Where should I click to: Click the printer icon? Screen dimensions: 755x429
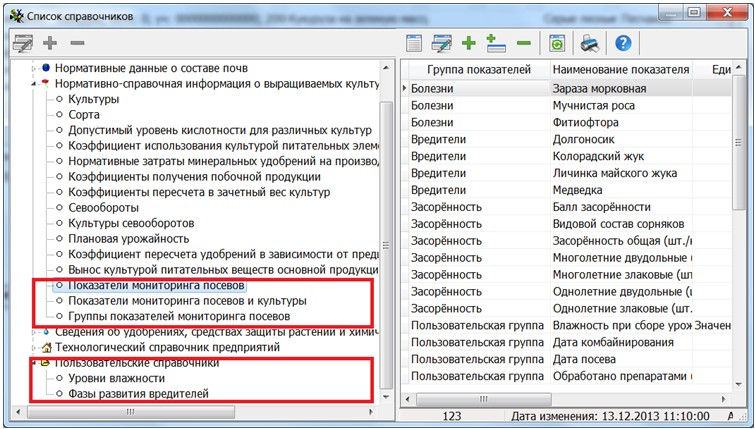[590, 43]
